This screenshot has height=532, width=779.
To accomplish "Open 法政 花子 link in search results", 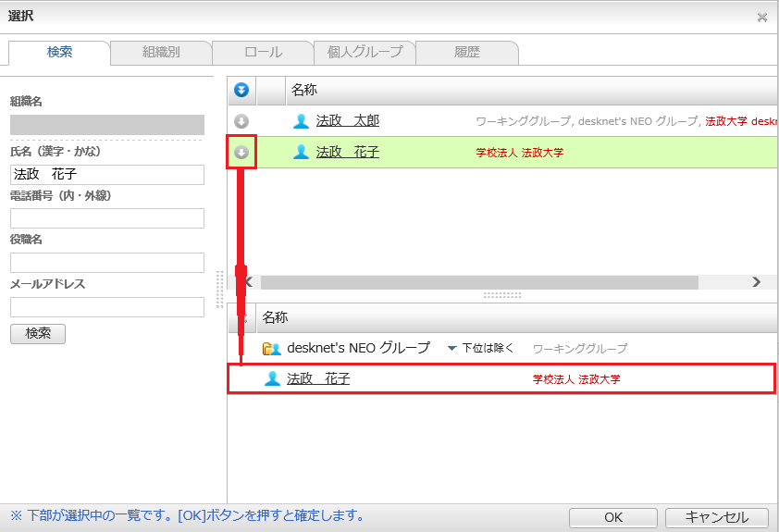I will click(348, 152).
